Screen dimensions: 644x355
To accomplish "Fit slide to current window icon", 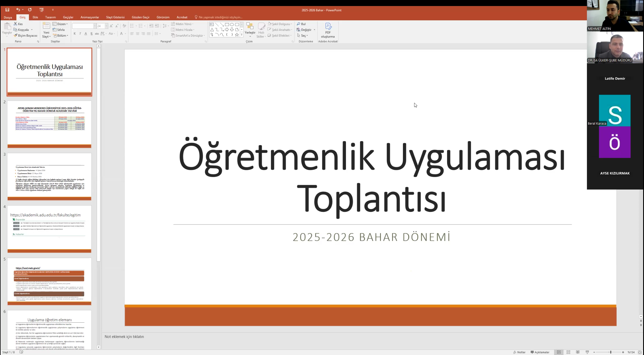I will tap(640, 352).
